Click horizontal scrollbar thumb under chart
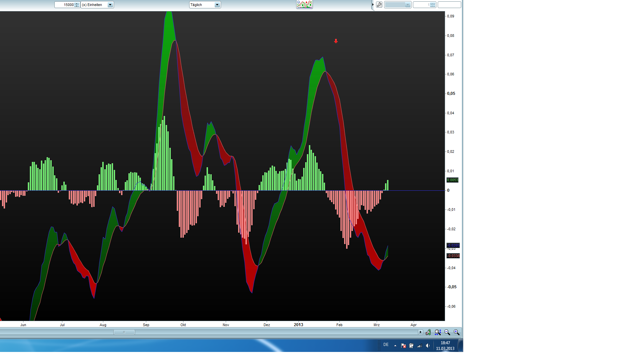Image resolution: width=644 pixels, height=362 pixels. 124,332
